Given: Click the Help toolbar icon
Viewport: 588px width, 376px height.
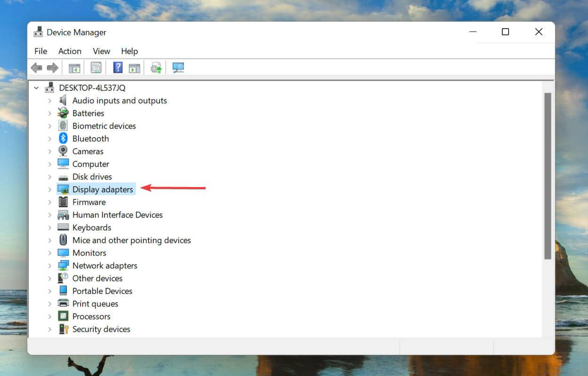Looking at the screenshot, I should coord(117,68).
